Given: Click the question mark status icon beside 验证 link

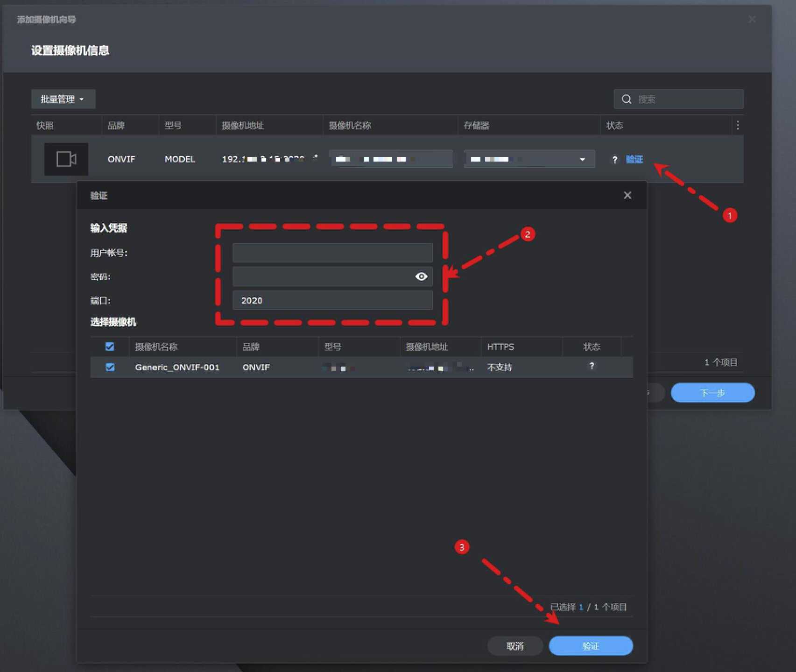Looking at the screenshot, I should (614, 160).
